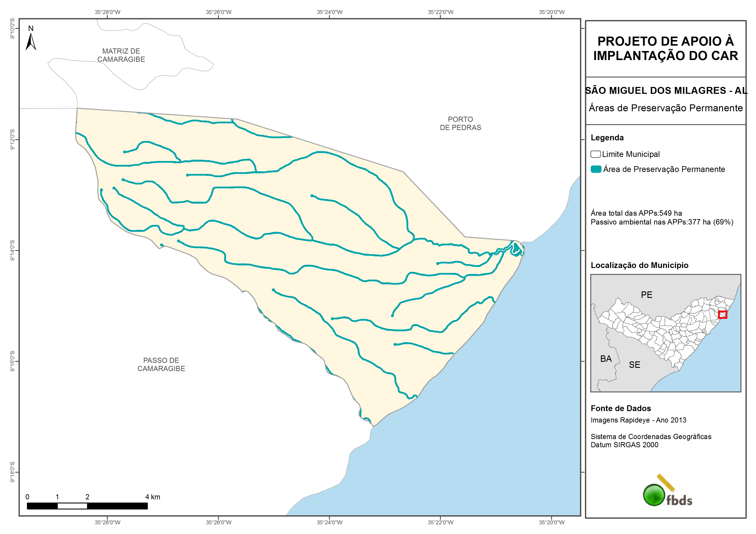
Task: Click the MATRIZ DE CAMARAGIBE map label
Action: pos(121,55)
